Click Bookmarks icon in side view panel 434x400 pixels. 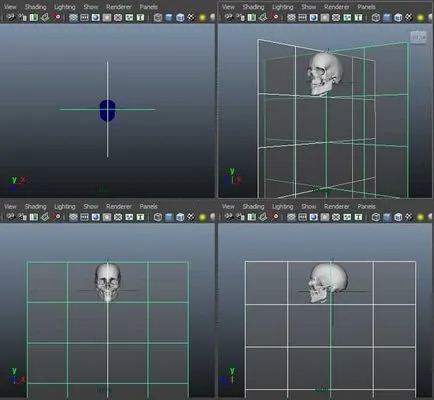coord(252,217)
